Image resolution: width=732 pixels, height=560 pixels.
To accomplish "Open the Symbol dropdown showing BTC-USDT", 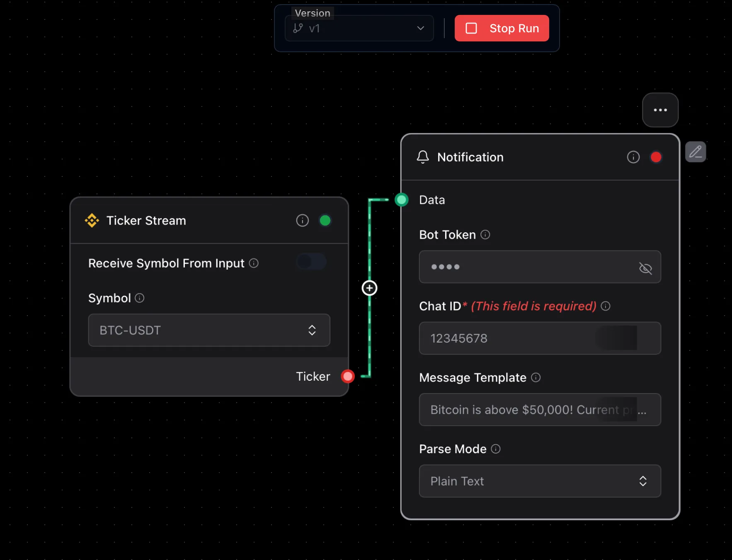I will [209, 330].
